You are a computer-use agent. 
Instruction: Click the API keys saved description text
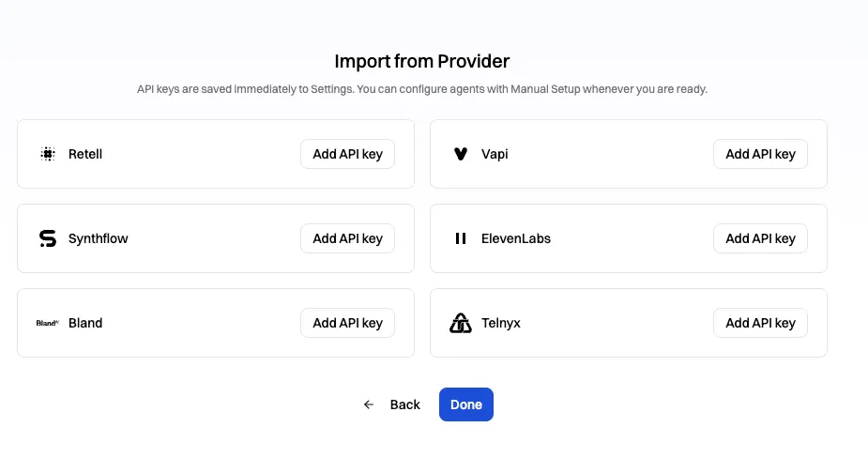422,89
